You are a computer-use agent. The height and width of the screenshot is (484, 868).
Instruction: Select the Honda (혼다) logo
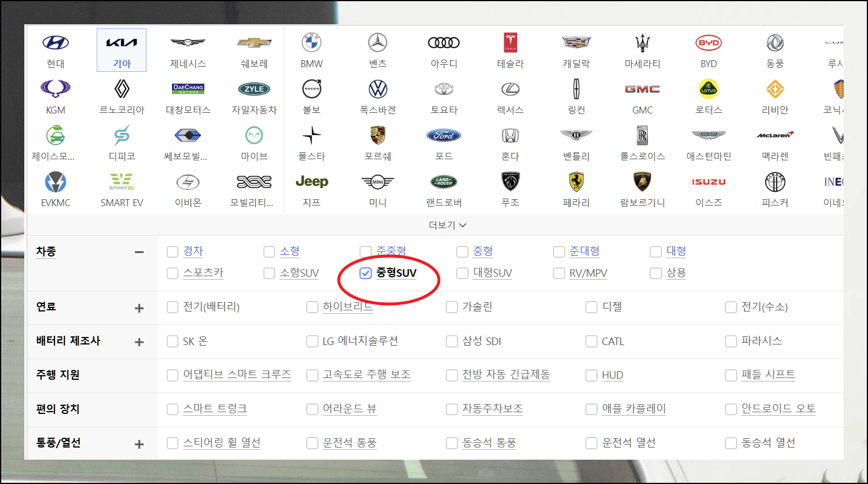[x=510, y=135]
